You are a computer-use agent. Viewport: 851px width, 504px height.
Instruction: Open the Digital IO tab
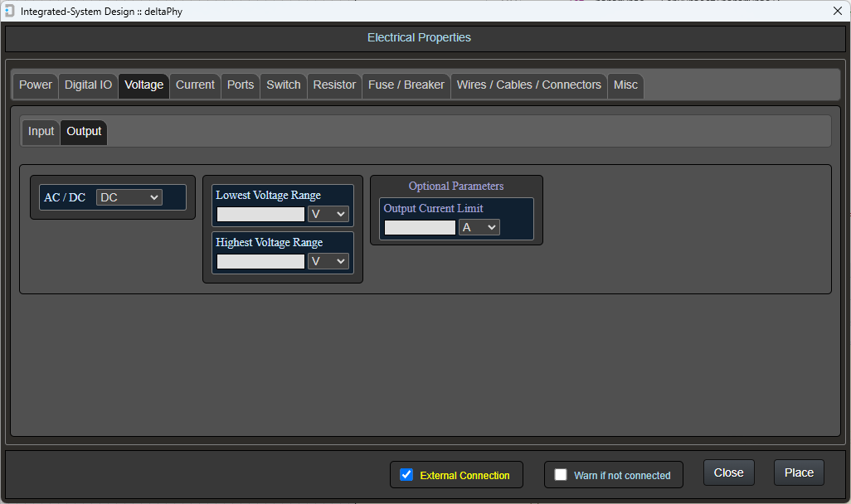point(88,85)
